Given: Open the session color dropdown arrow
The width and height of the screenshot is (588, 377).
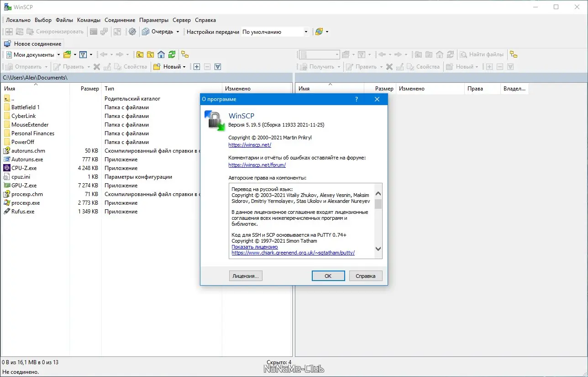Looking at the screenshot, I should tap(327, 32).
